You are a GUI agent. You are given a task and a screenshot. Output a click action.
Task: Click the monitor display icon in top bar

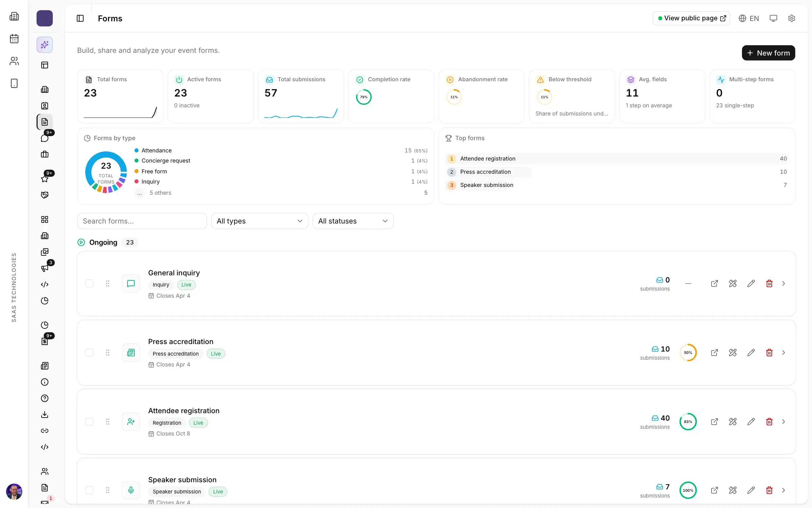773,18
